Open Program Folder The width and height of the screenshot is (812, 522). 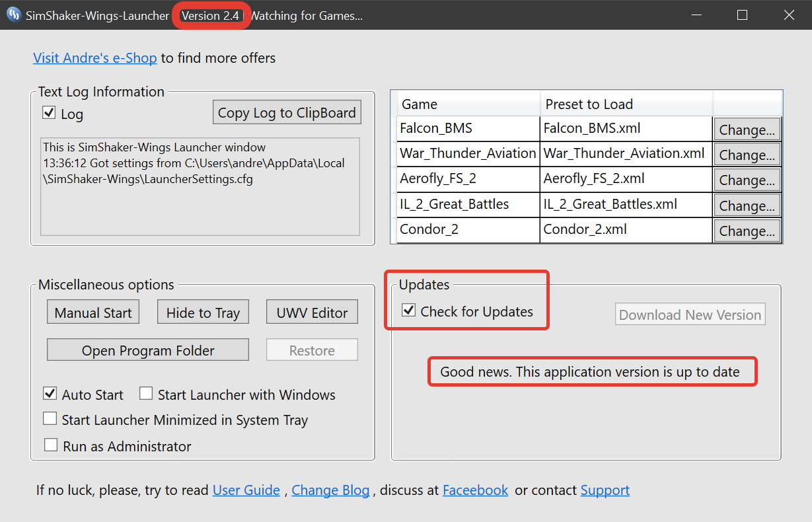(x=148, y=350)
